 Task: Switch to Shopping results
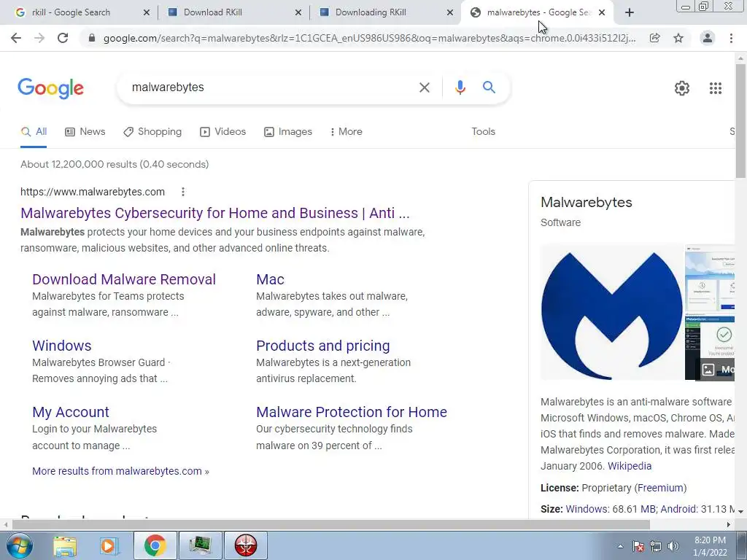click(152, 132)
